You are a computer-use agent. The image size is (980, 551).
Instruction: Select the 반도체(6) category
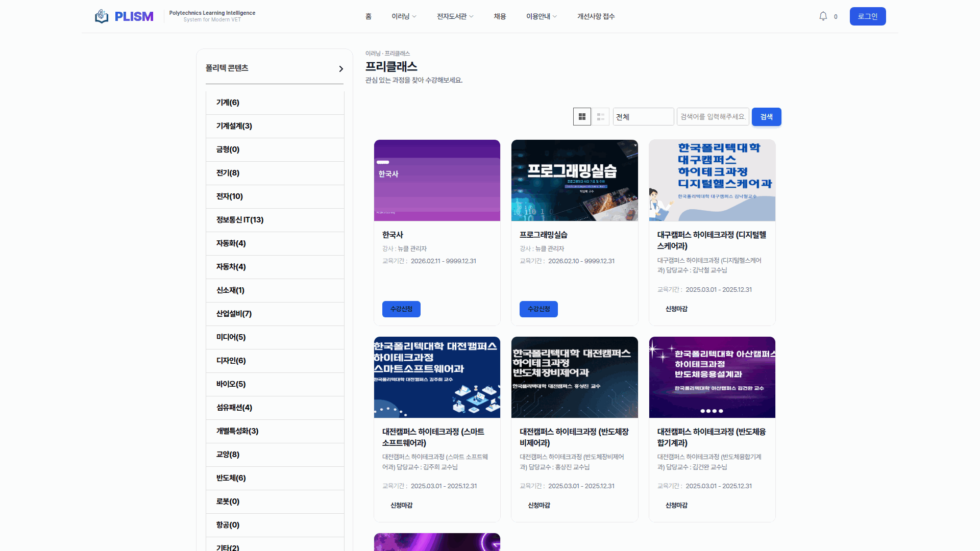point(230,478)
